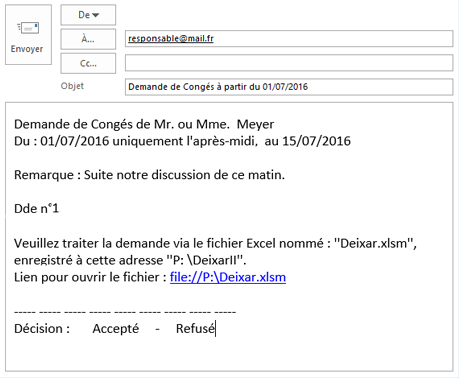Click the 'Décision :' label text
The image size is (459, 378).
click(x=42, y=329)
